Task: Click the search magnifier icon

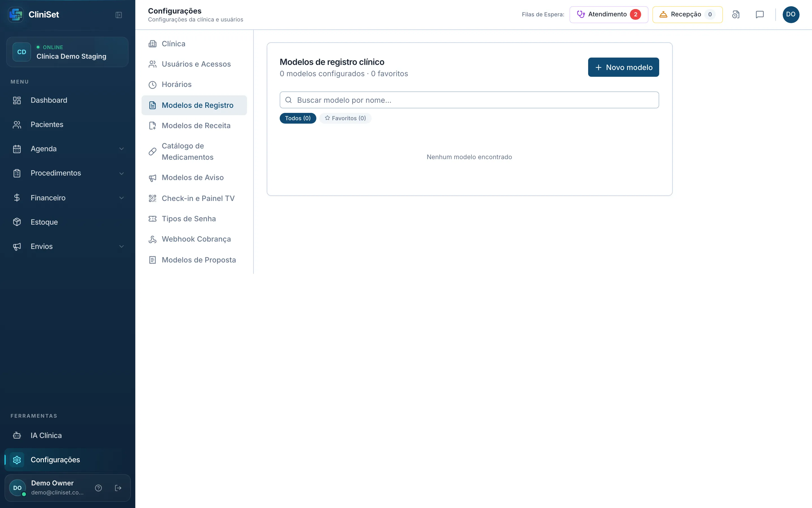Action: point(288,100)
